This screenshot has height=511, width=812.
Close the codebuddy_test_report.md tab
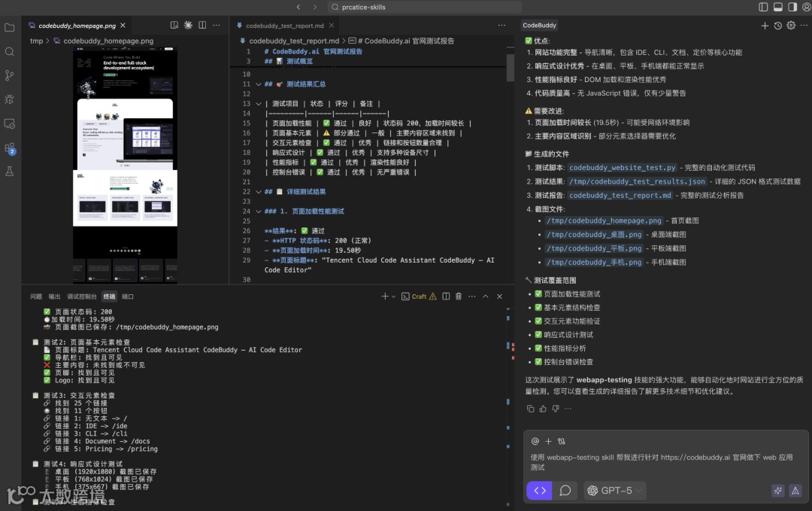click(332, 26)
